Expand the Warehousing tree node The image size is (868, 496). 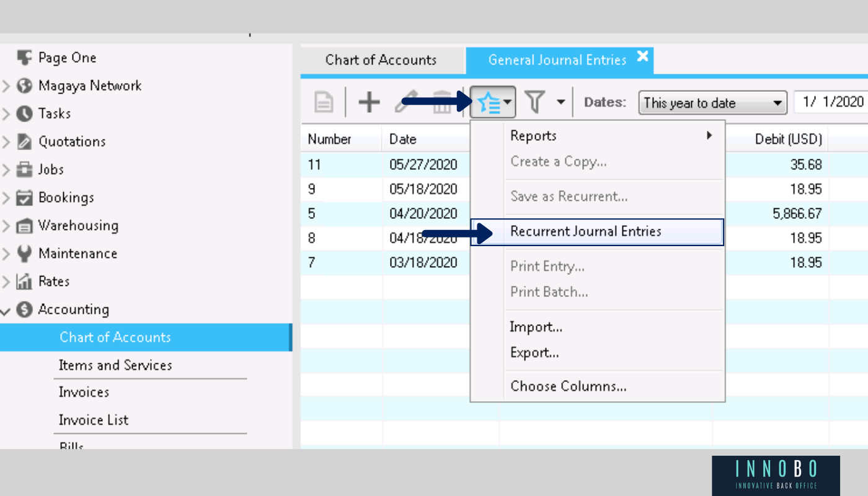pos(6,226)
